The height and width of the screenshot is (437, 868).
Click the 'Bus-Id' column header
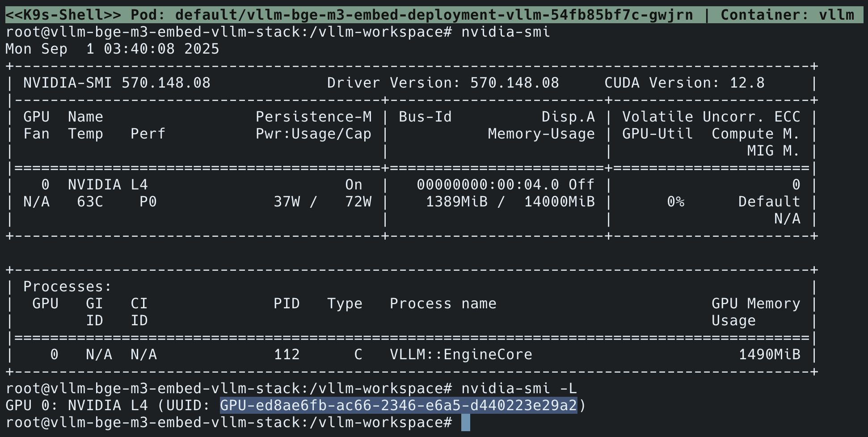tap(425, 117)
